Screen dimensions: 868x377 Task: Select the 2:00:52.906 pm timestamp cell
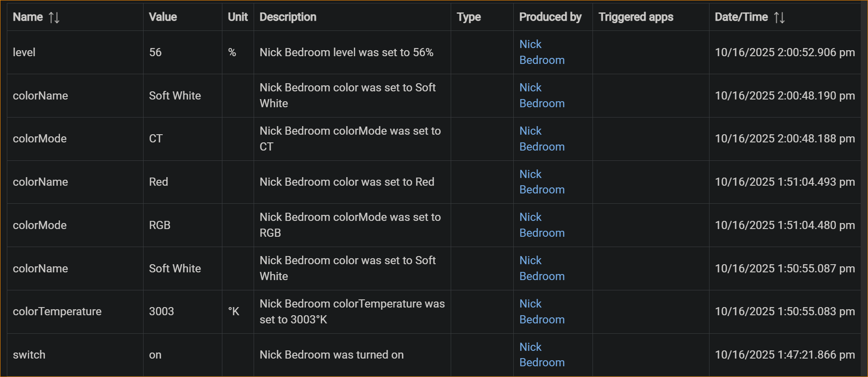pos(784,52)
